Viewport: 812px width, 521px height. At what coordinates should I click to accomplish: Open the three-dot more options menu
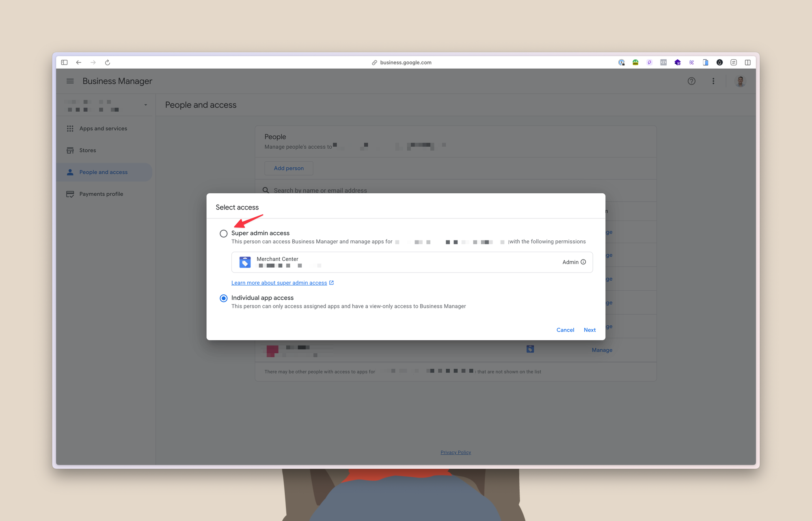pos(713,81)
